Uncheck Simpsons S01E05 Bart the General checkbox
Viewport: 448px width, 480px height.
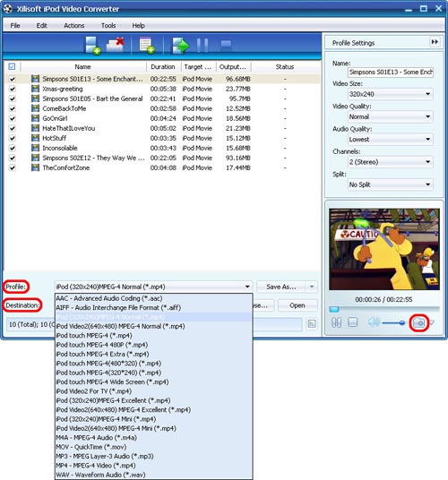point(12,99)
